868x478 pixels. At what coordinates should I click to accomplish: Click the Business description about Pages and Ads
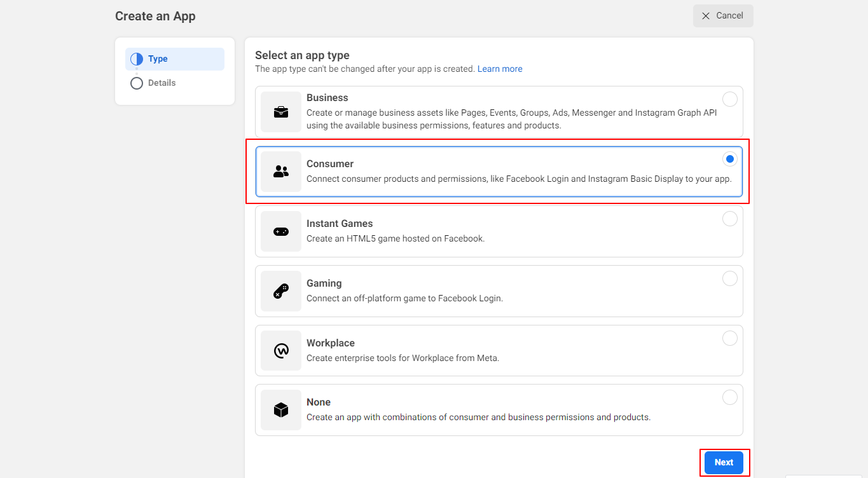[x=512, y=119]
